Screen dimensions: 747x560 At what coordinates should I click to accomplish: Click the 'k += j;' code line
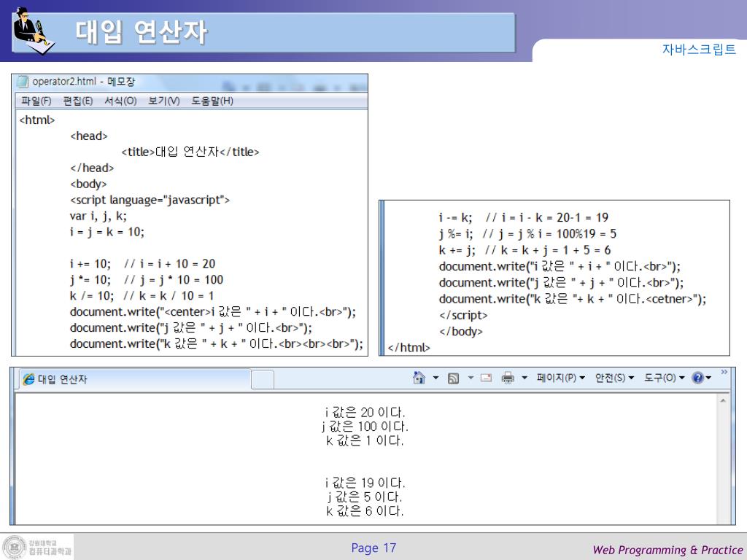coord(525,250)
